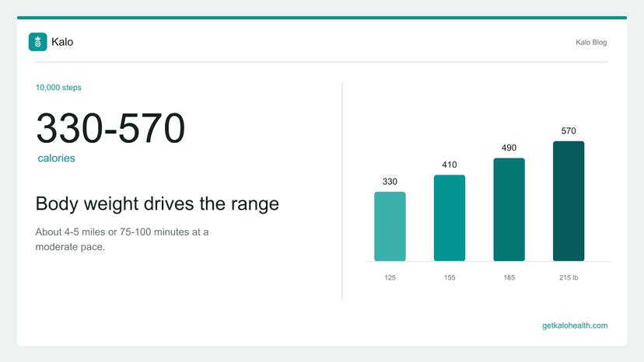Visit the getkalohealth.com link

(x=575, y=325)
